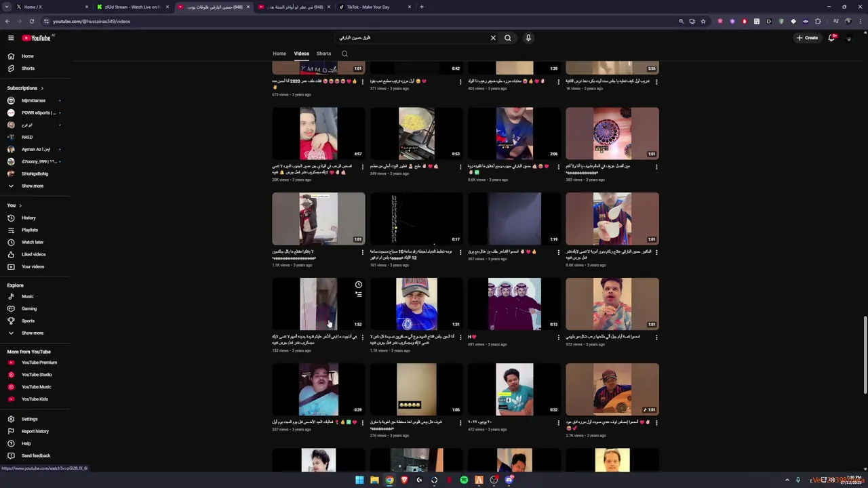The height and width of the screenshot is (488, 868).
Task: Open the browser extensions puzzle icon
Action: 818,21
